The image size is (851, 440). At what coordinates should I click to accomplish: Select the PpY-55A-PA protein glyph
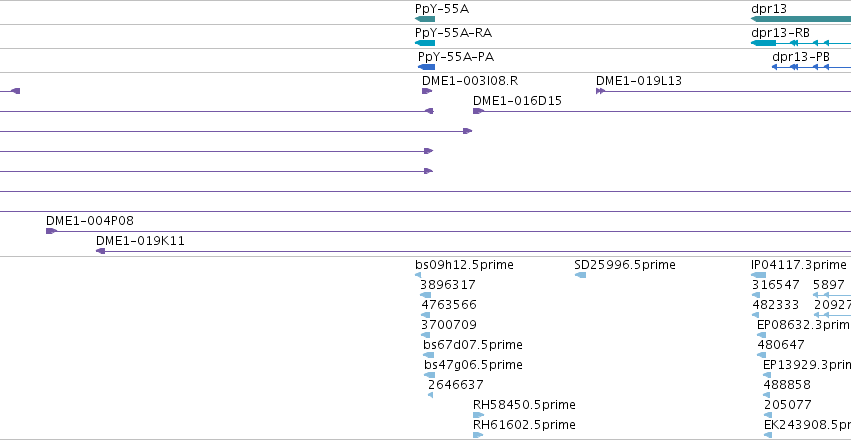(427, 67)
